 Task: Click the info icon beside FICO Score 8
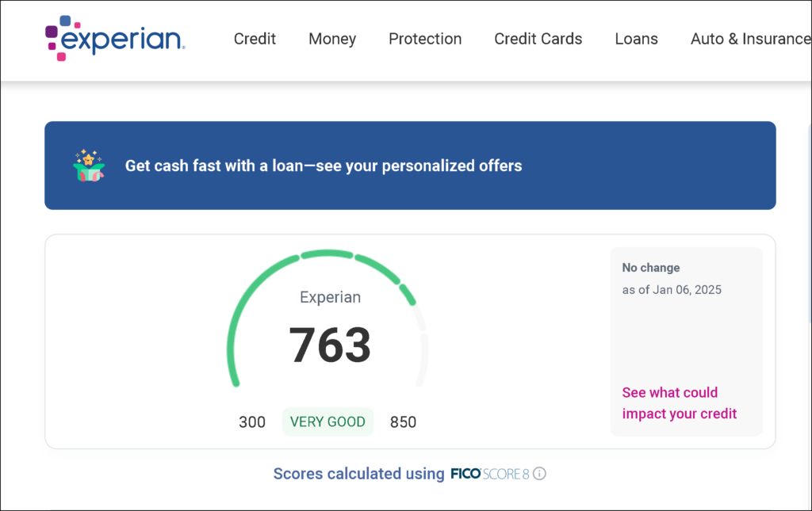(x=540, y=474)
